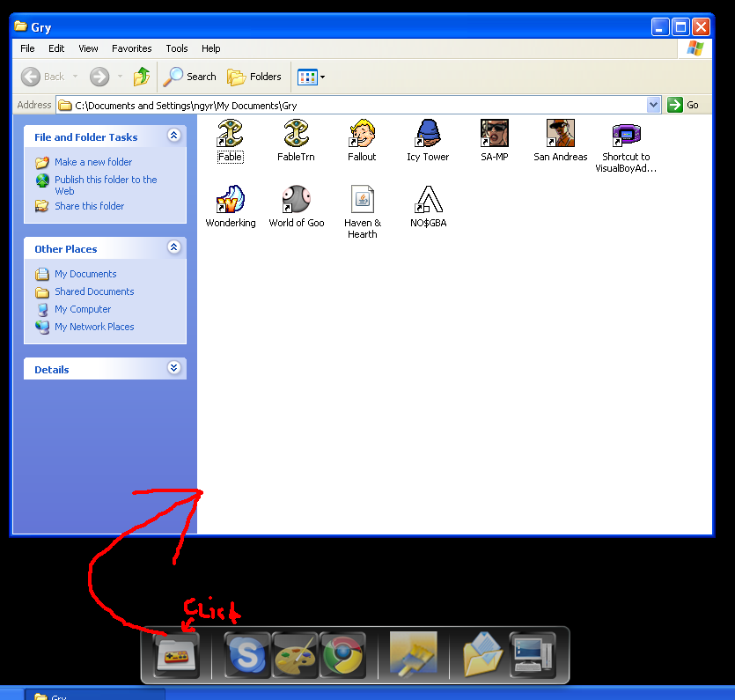The height and width of the screenshot is (700, 735).
Task: Select the Shortcut to VisualBoyAdvance icon
Action: tap(626, 135)
